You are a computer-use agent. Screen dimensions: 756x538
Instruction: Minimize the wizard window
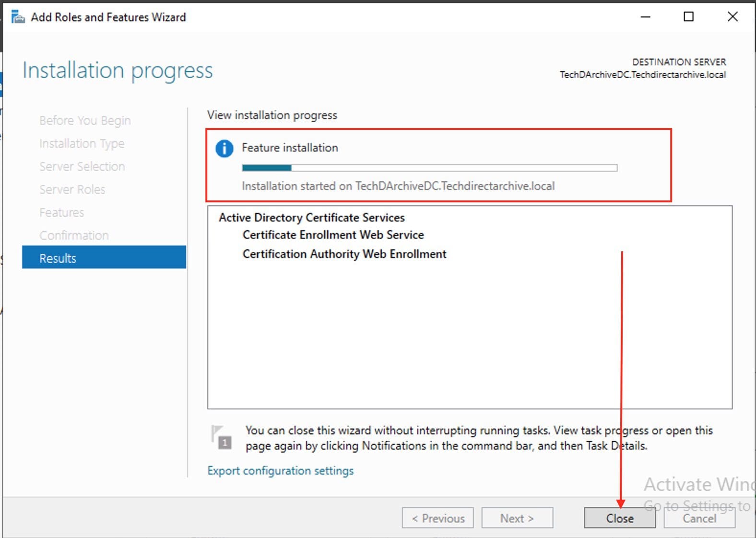pyautogui.click(x=645, y=17)
